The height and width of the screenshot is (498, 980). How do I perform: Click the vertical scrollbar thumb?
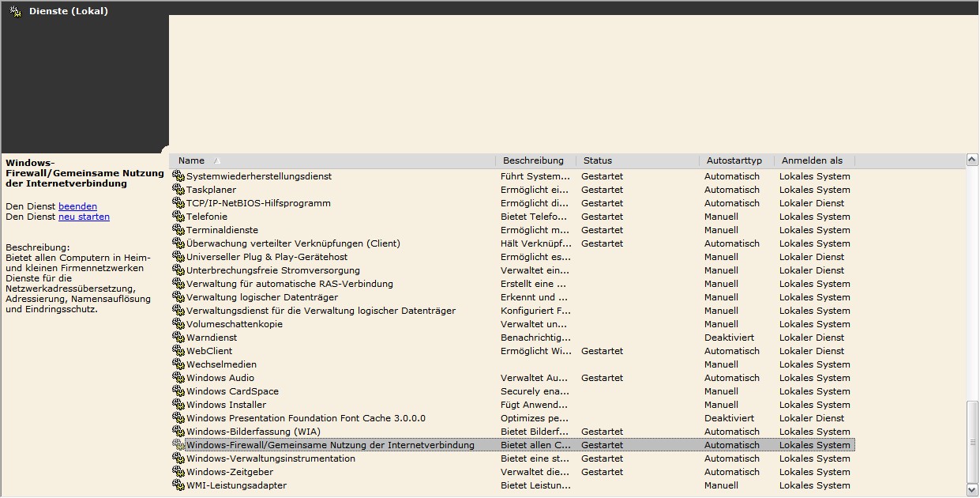[x=972, y=441]
